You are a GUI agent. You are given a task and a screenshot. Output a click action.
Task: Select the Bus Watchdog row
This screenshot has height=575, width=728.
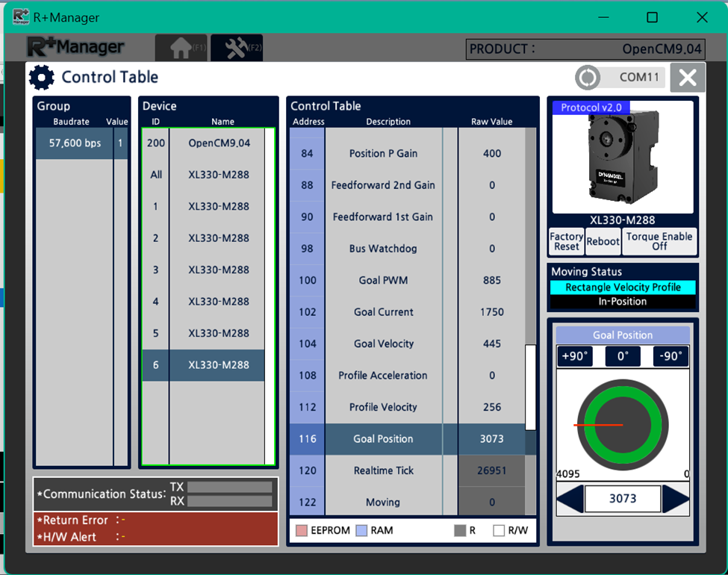(x=407, y=249)
